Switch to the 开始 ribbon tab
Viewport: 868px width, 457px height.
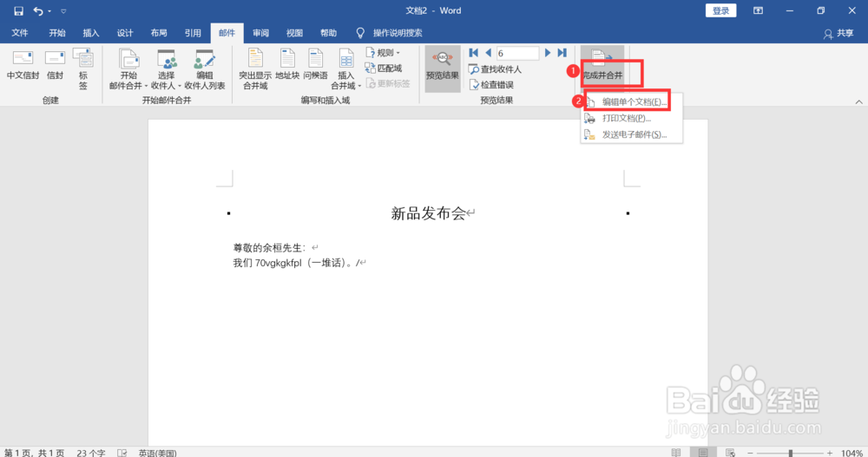pos(57,33)
